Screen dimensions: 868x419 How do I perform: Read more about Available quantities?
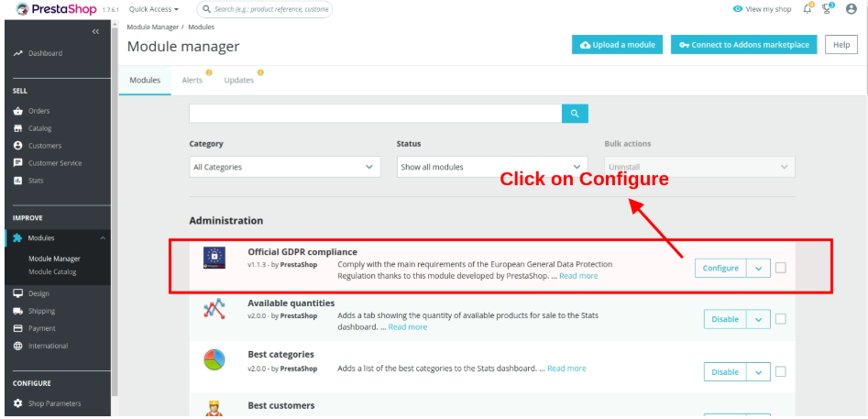pyautogui.click(x=408, y=327)
